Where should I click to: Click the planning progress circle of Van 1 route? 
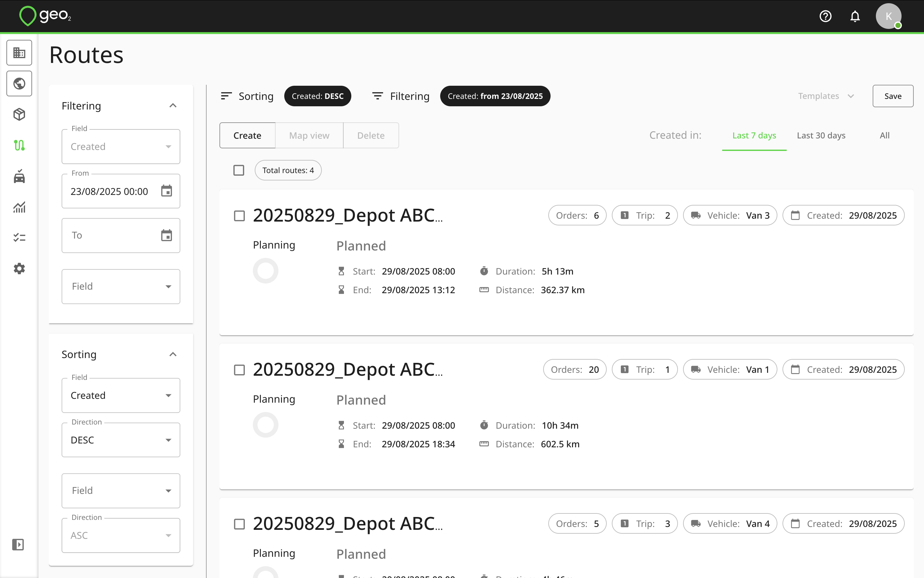click(266, 425)
